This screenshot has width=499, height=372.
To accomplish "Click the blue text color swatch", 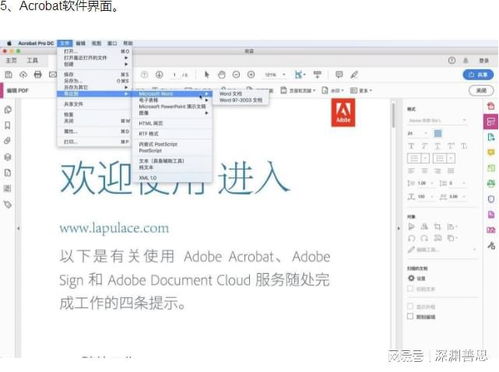I will (x=438, y=133).
